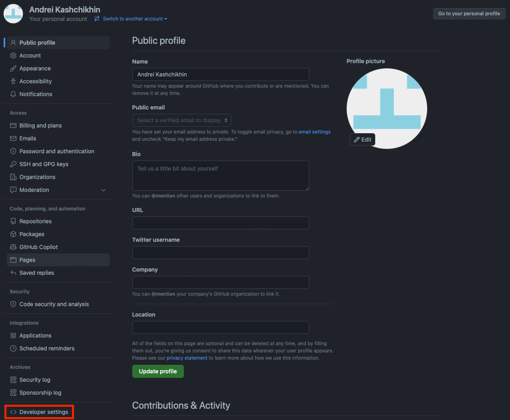The image size is (510, 420).
Task: Expand the Moderation section chevron
Action: coord(103,190)
